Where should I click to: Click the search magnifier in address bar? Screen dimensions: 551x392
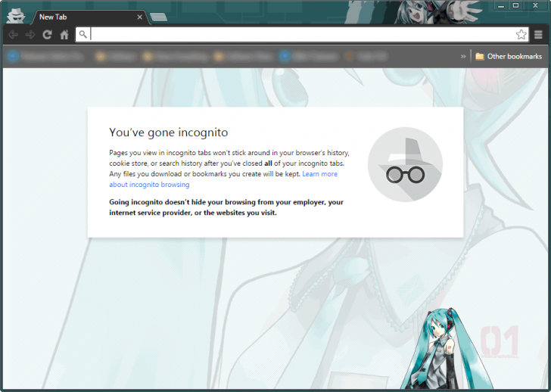(x=82, y=34)
